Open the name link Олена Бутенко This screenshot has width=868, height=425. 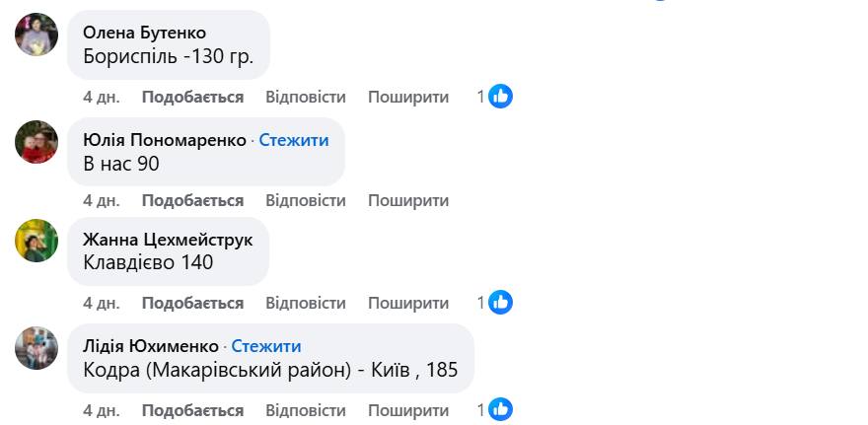[x=145, y=33]
